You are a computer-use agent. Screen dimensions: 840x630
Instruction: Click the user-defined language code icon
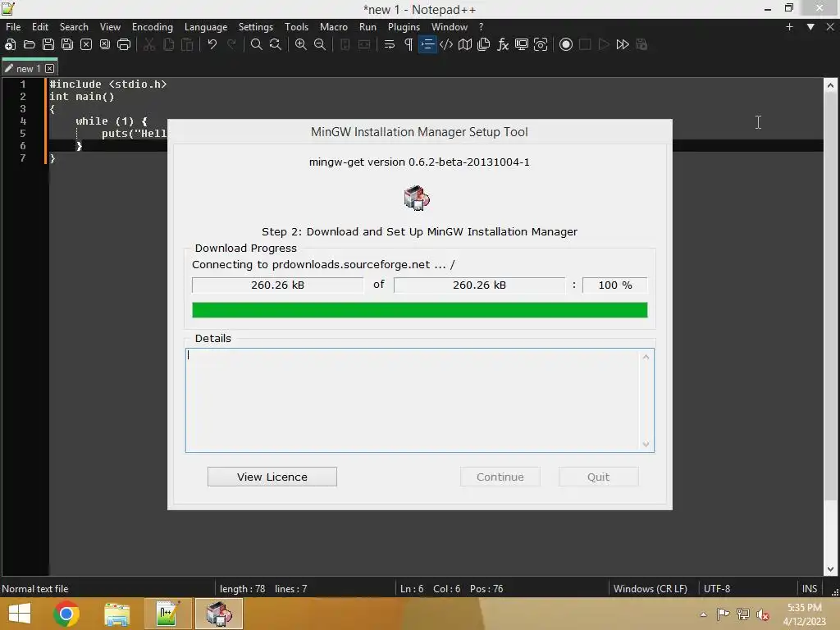446,44
